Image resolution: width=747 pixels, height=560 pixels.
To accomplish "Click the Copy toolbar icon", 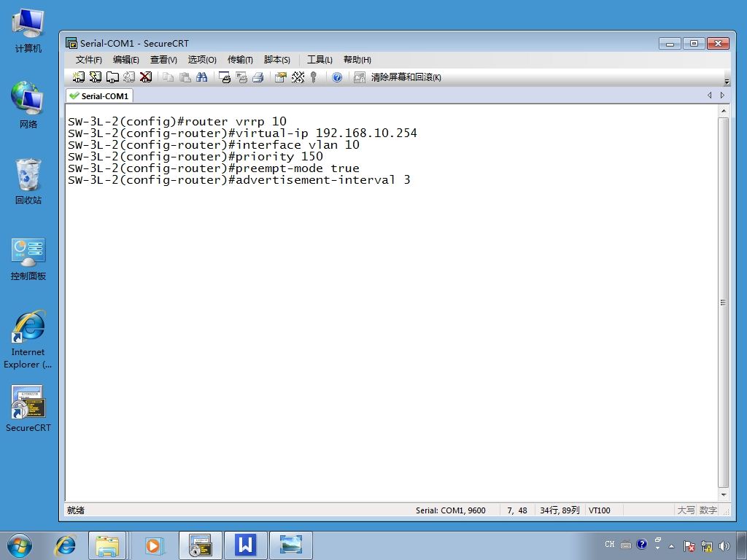I will coord(169,77).
